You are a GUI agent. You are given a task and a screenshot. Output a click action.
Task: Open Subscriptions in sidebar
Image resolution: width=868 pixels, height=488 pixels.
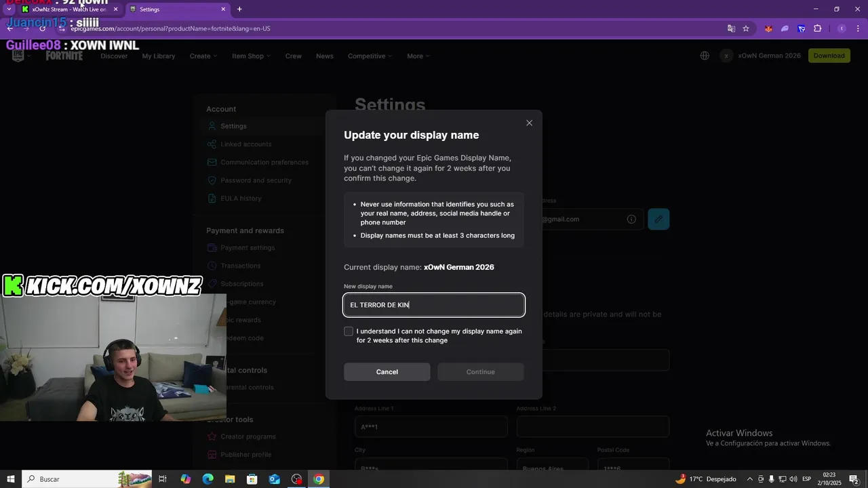pyautogui.click(x=241, y=284)
